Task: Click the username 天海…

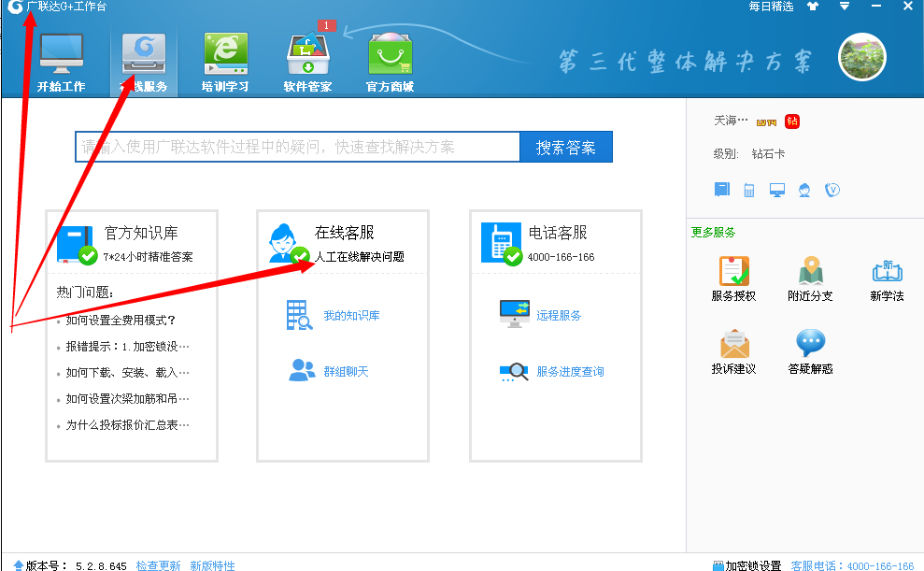Action: [731, 121]
